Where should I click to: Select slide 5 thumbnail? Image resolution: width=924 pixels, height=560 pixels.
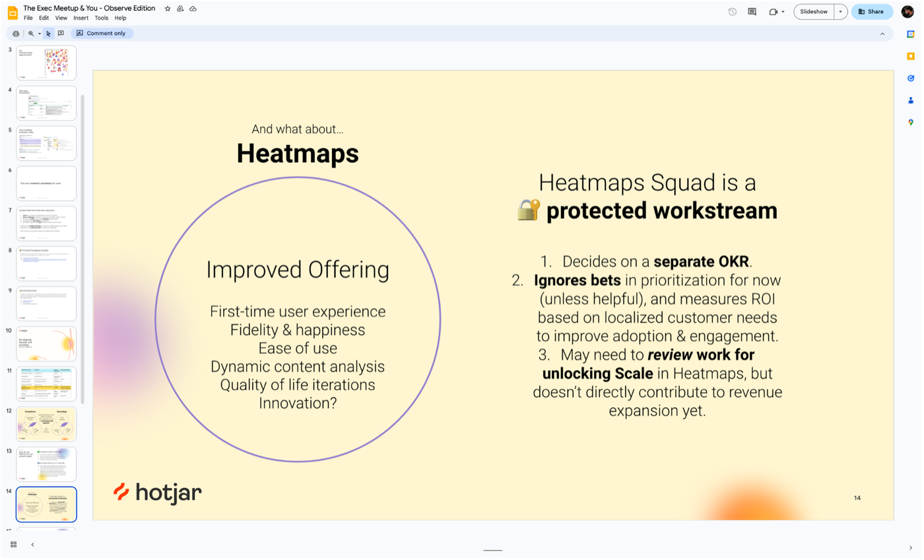46,144
